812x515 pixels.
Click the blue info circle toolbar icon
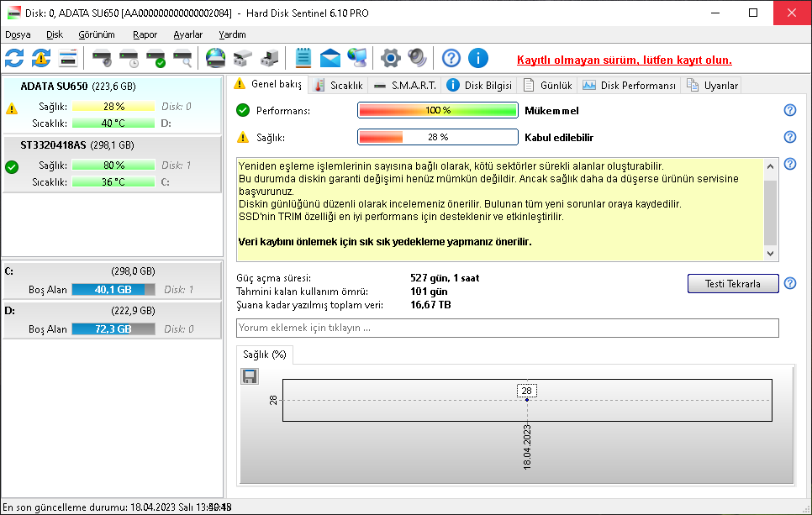478,58
